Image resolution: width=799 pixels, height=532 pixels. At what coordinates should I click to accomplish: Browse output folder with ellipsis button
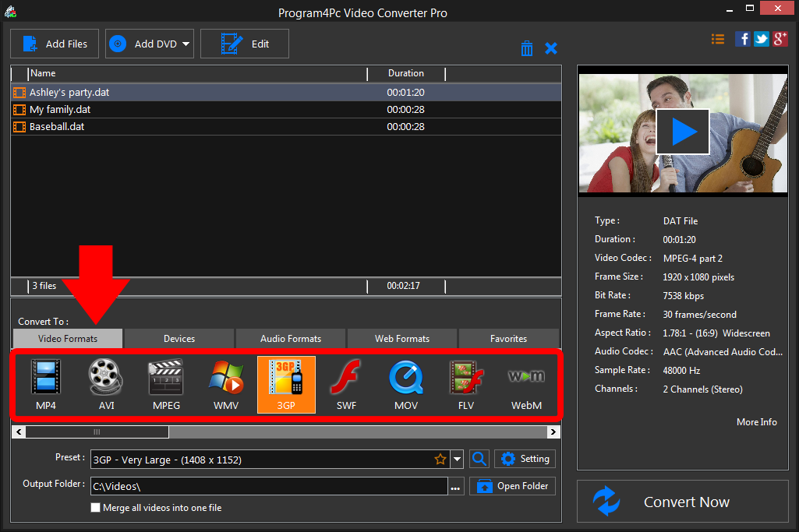pos(456,487)
